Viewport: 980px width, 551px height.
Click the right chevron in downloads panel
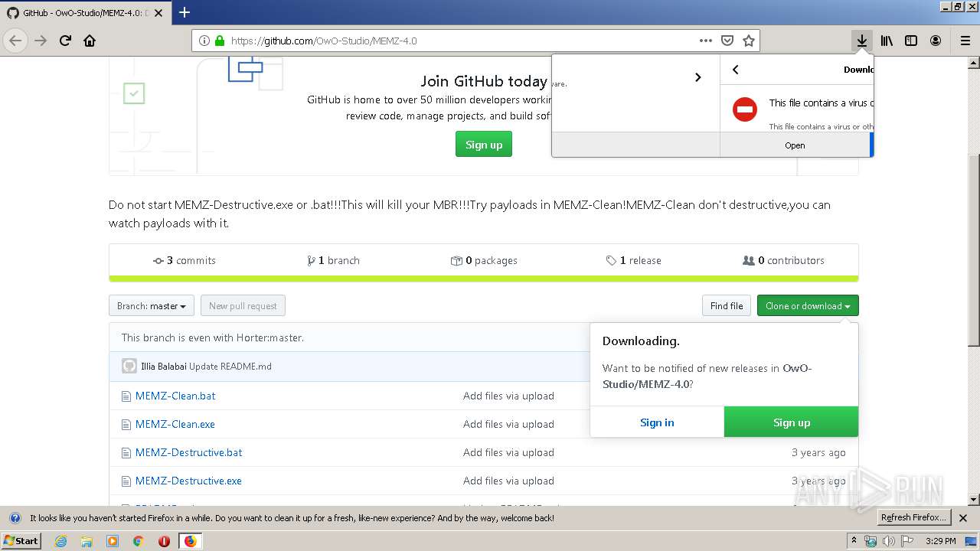[697, 77]
